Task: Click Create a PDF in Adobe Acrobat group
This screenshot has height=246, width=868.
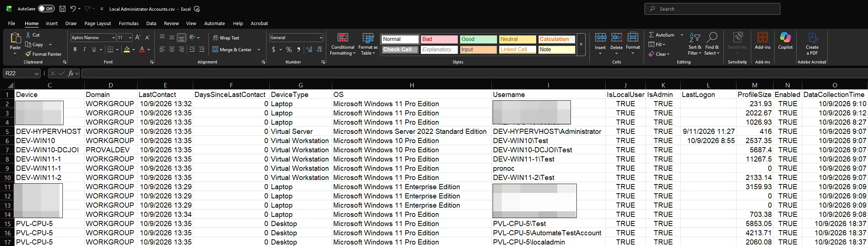Action: [x=812, y=44]
